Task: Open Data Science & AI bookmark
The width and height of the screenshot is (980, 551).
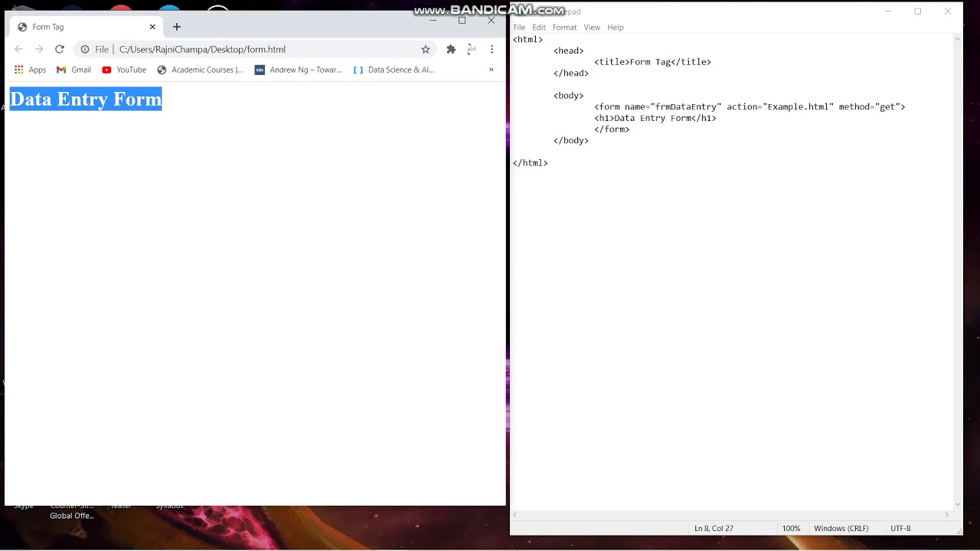Action: (x=394, y=70)
